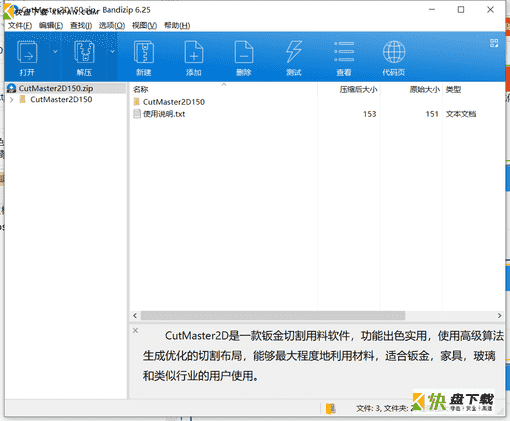Viewport: 510px width, 421px height.
Task: Open the 选项(O) menu
Action: 112,26
